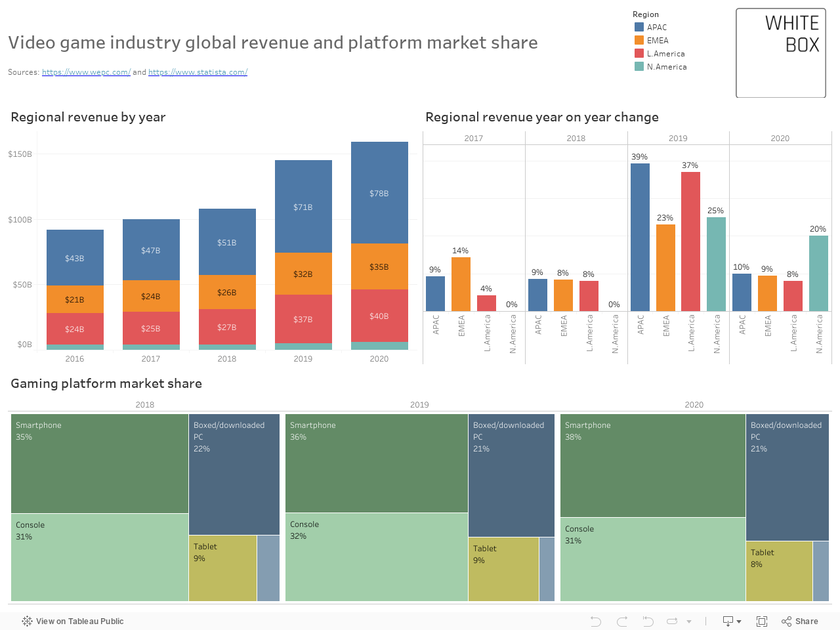Click the Revert icon in bottom toolbar
Screen dimensions: 840x630
[648, 621]
